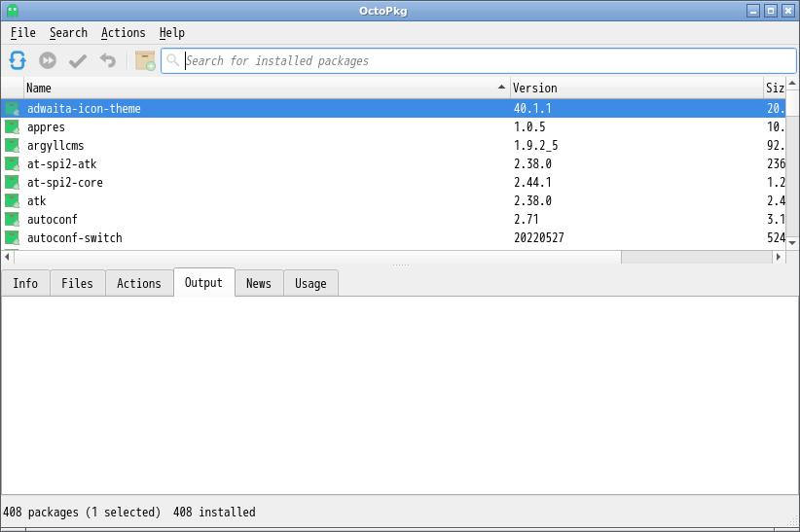Viewport: 800px width, 532px height.
Task: Click the OctoPkg ghost icon in title bar
Action: tap(13, 10)
